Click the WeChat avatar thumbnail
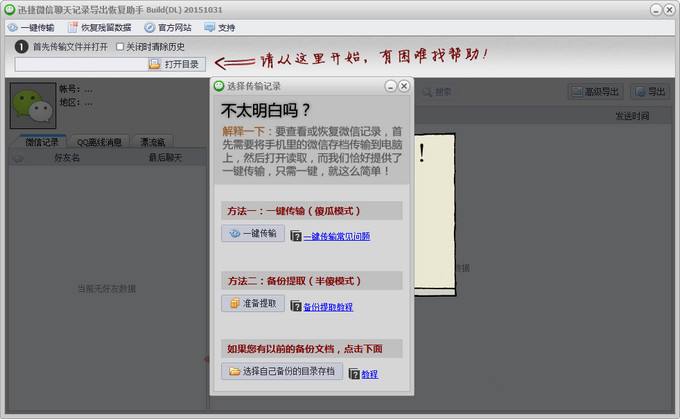Viewport: 680px width, 419px height. 33,105
